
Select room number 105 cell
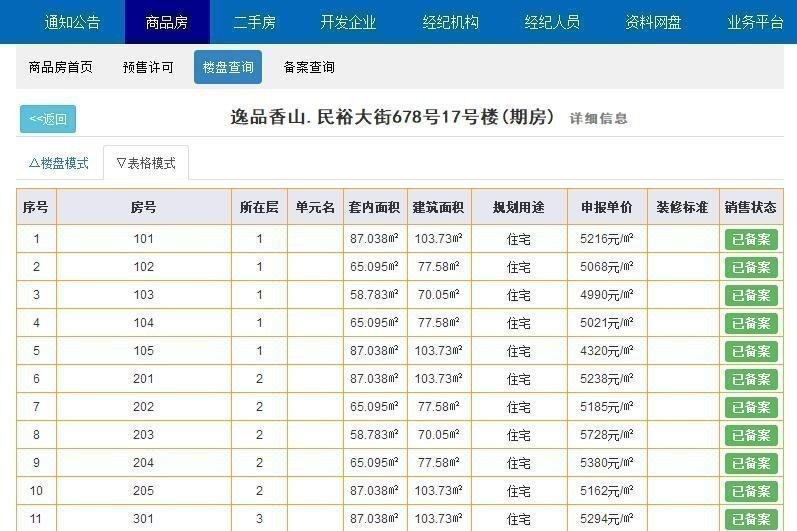[x=143, y=351]
